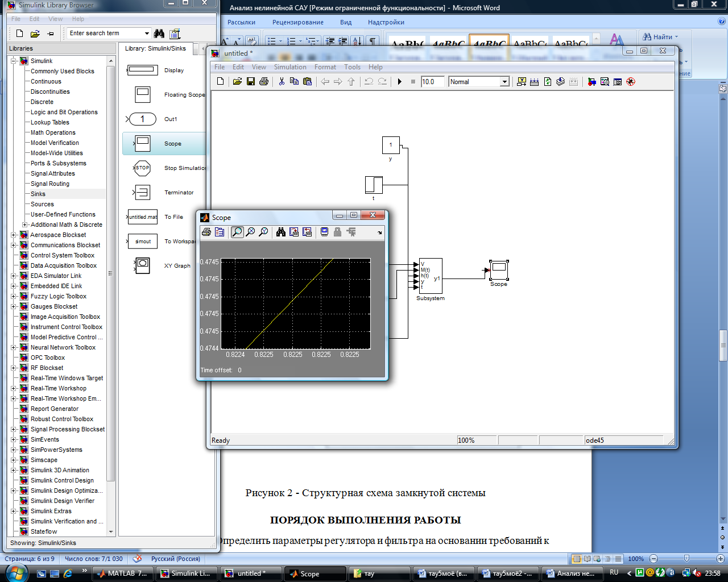
Task: Open the Simulation menu in untitled model
Action: (290, 67)
